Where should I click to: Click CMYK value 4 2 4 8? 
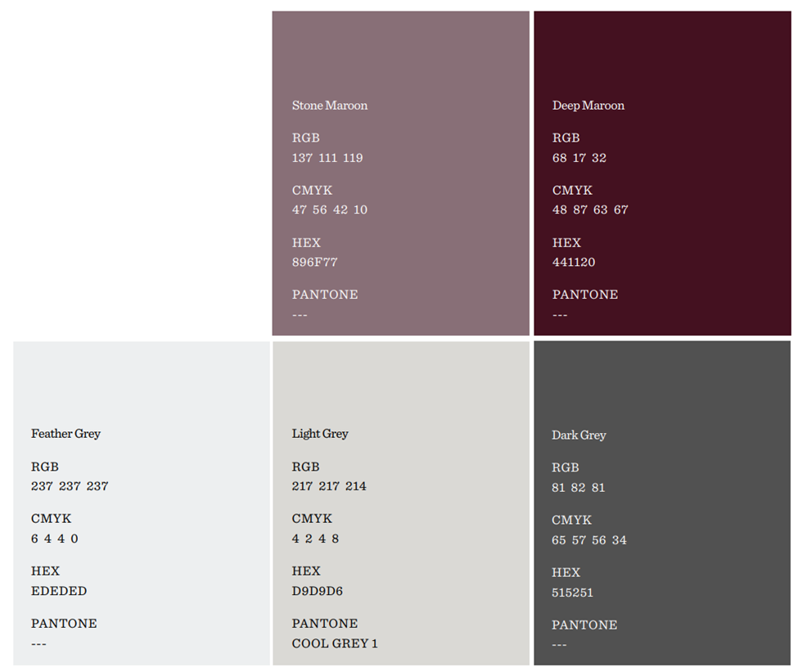click(x=315, y=539)
